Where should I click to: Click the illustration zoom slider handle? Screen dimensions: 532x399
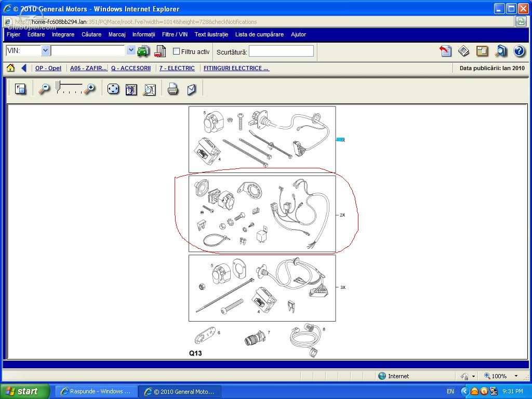pos(58,86)
